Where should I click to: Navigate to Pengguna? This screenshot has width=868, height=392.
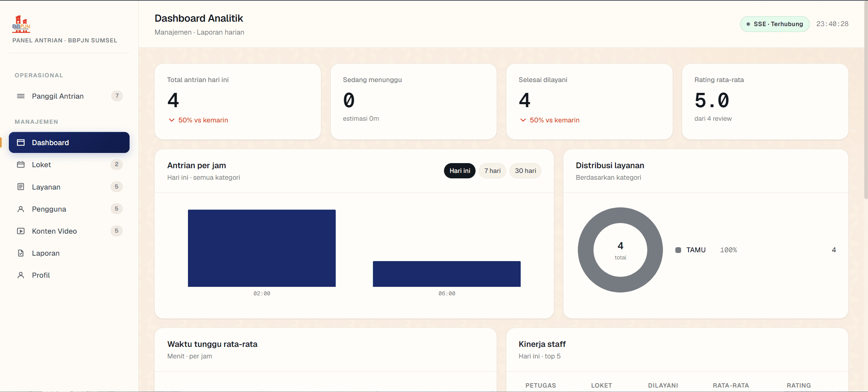point(69,209)
